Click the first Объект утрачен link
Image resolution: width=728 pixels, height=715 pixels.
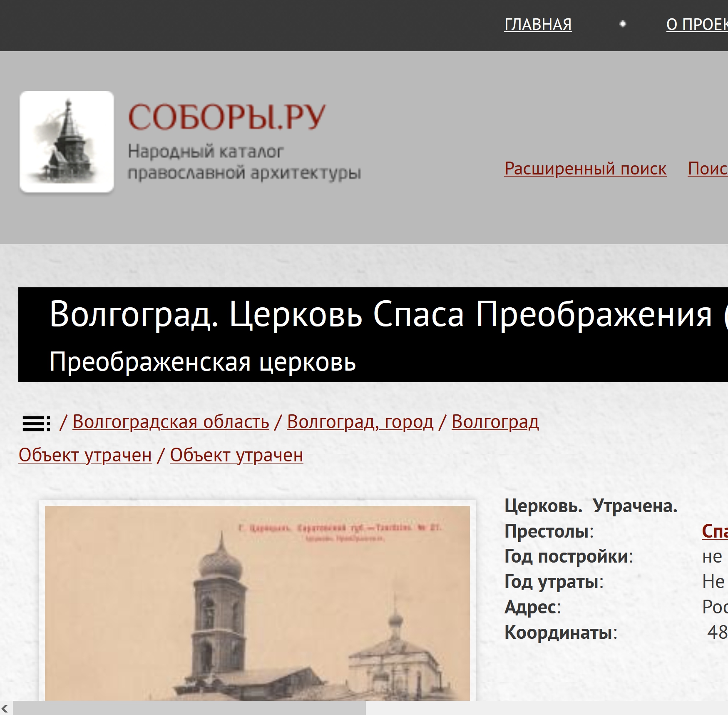[x=85, y=455]
